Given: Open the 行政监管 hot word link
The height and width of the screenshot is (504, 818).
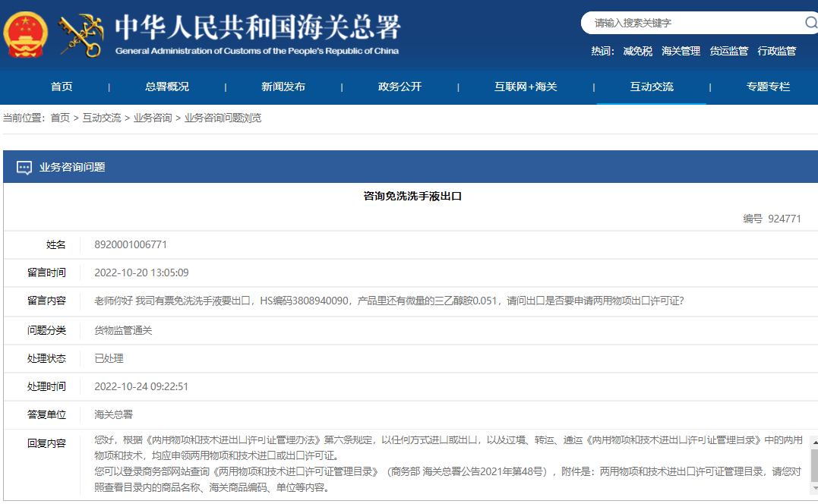Looking at the screenshot, I should tap(778, 50).
